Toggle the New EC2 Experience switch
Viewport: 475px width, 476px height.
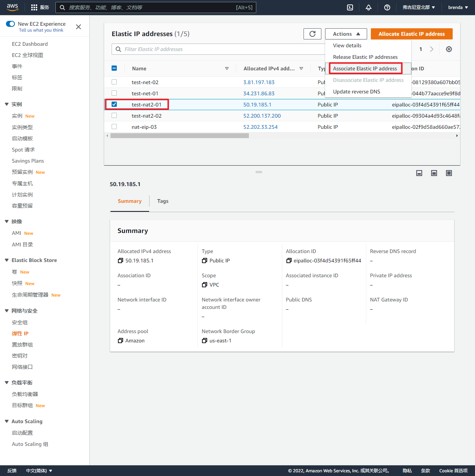[x=10, y=24]
